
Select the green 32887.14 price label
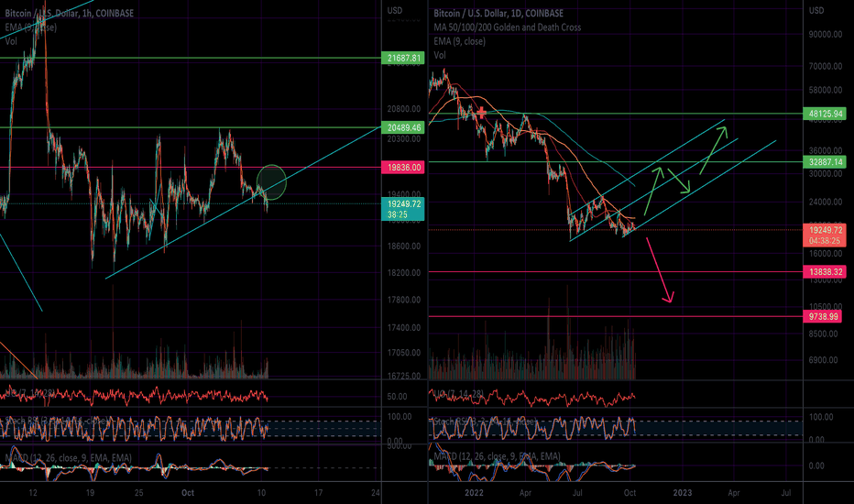pyautogui.click(x=825, y=162)
